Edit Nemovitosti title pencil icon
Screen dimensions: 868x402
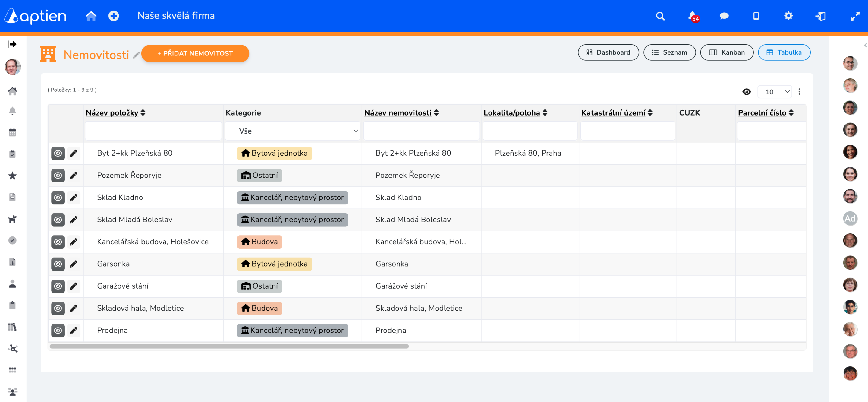136,55
